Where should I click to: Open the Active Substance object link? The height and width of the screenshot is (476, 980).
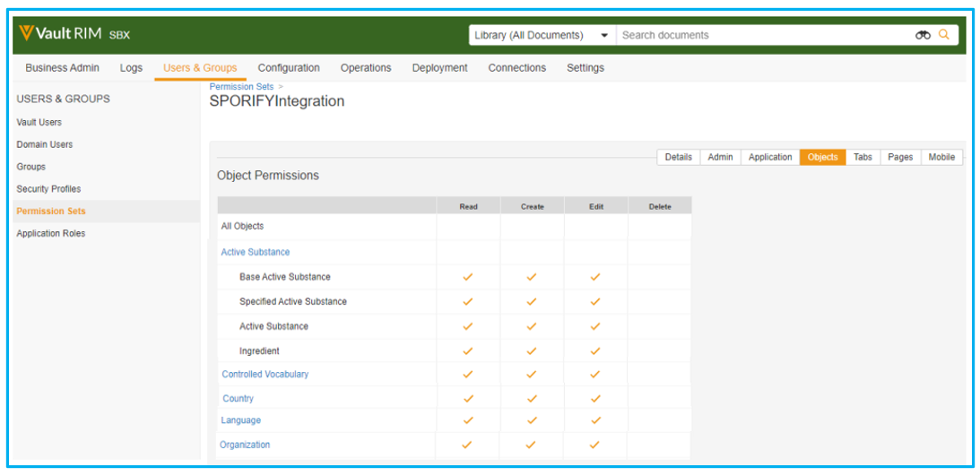(256, 252)
